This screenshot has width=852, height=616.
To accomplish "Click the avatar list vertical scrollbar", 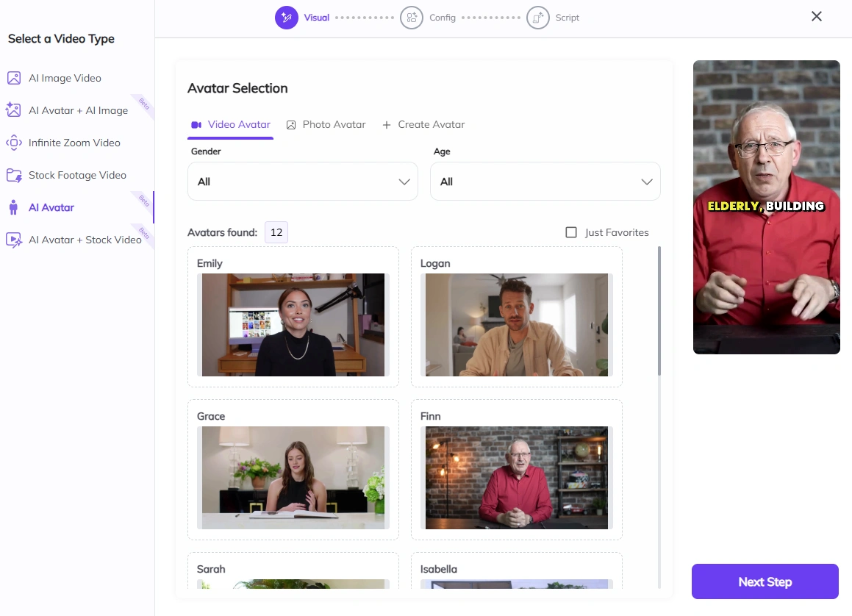I will [659, 311].
